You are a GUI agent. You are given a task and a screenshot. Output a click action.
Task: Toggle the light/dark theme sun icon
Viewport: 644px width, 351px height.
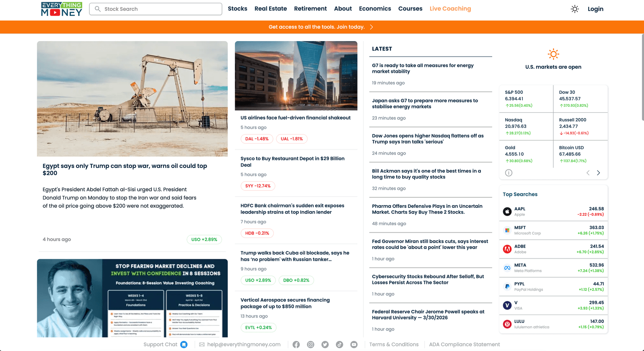(575, 9)
